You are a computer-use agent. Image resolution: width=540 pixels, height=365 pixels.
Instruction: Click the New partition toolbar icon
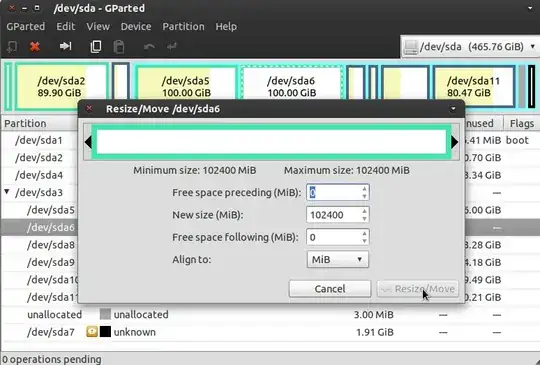(x=12, y=46)
